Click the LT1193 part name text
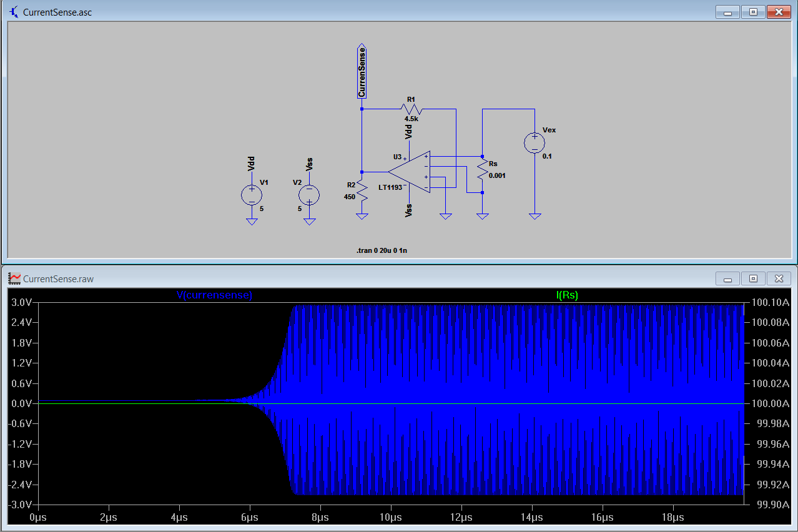The image size is (798, 532). point(390,187)
